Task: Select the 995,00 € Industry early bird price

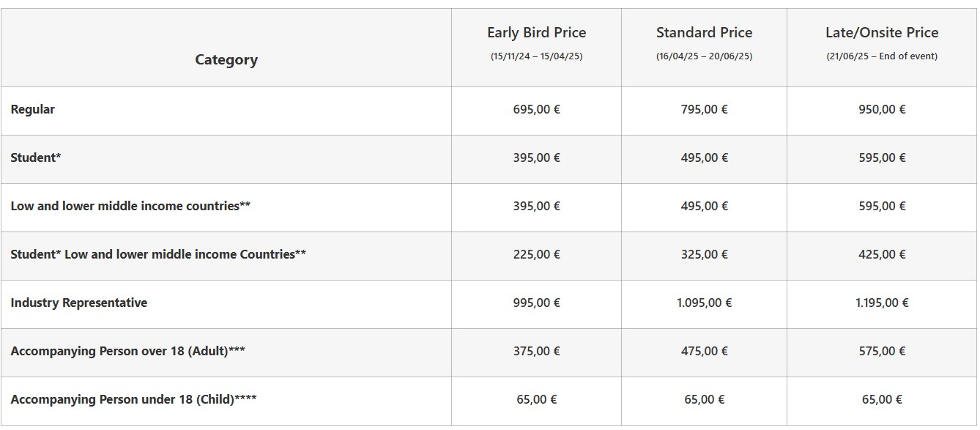Action: [x=537, y=303]
